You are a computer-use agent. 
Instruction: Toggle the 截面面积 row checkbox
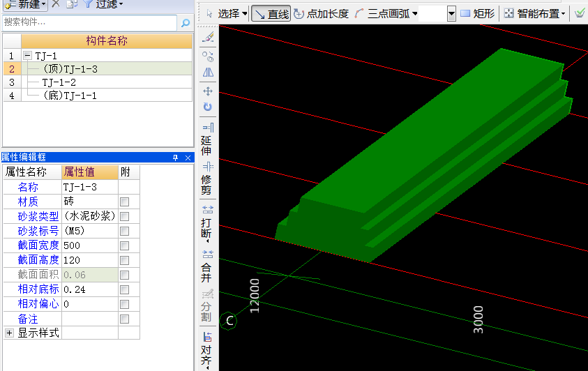(x=124, y=275)
